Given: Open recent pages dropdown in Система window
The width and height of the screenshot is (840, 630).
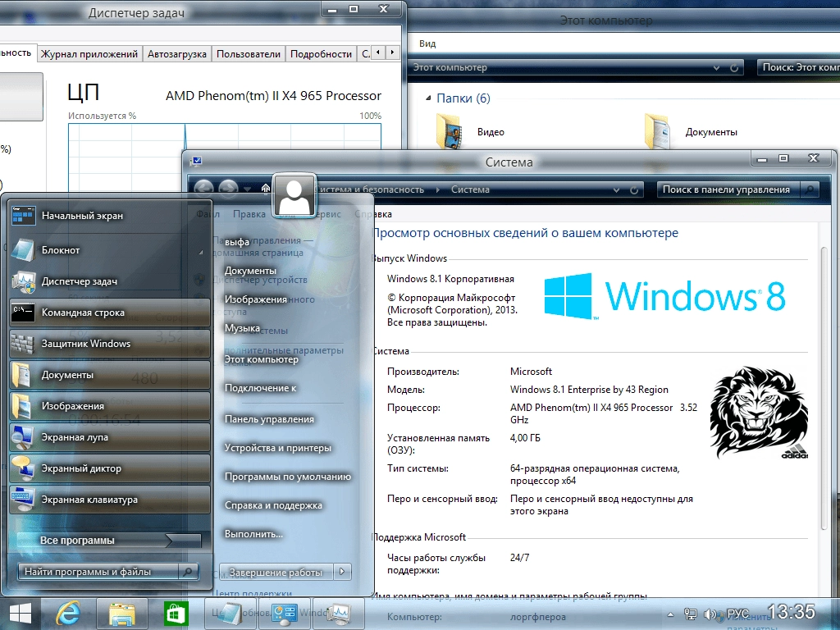Looking at the screenshot, I should pyautogui.click(x=247, y=189).
